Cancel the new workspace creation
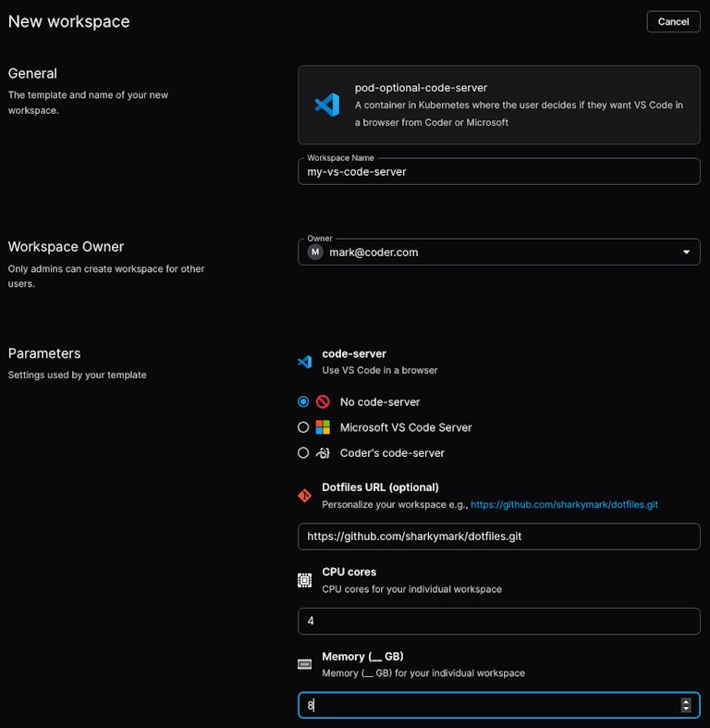Image resolution: width=710 pixels, height=728 pixels. (x=673, y=21)
